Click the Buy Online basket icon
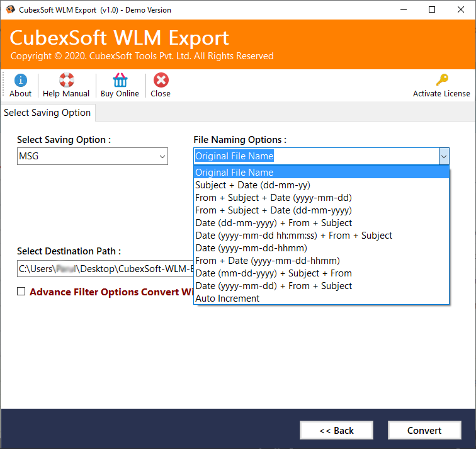This screenshot has height=449, width=476. click(x=120, y=81)
